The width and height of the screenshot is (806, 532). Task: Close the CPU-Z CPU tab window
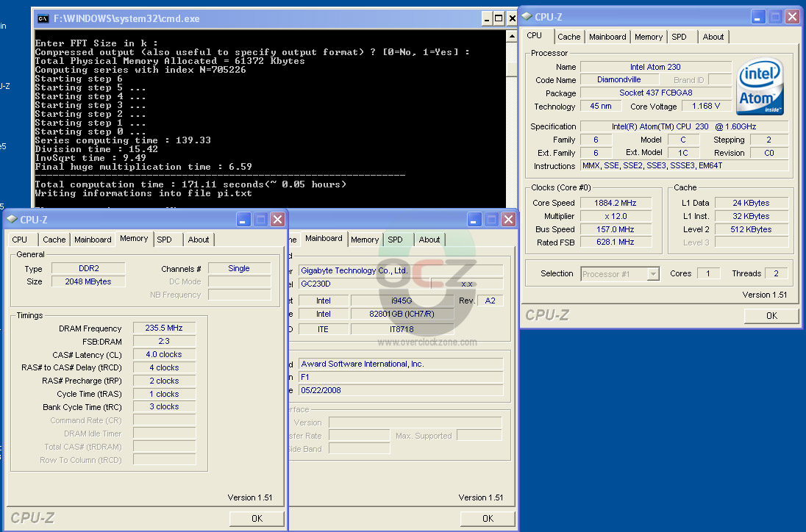[x=793, y=16]
